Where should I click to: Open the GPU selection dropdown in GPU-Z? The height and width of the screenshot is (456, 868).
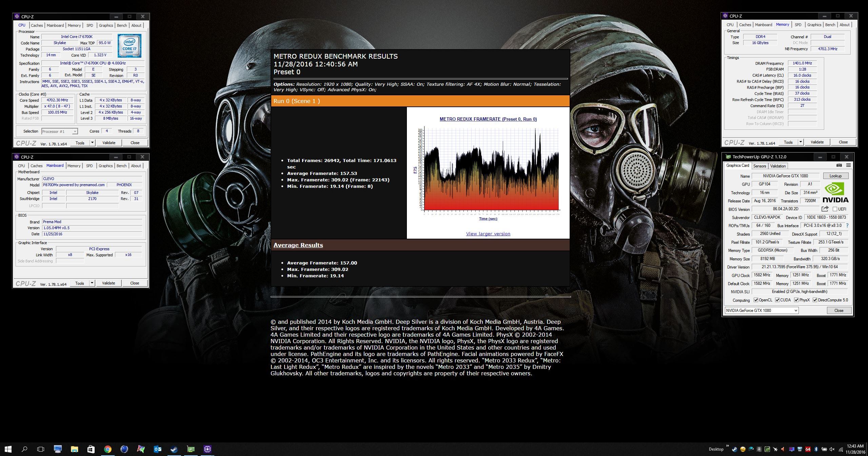[762, 311]
